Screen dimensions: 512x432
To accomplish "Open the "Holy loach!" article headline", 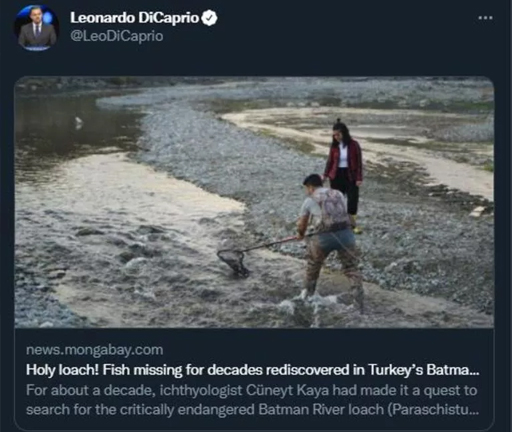I will click(253, 370).
